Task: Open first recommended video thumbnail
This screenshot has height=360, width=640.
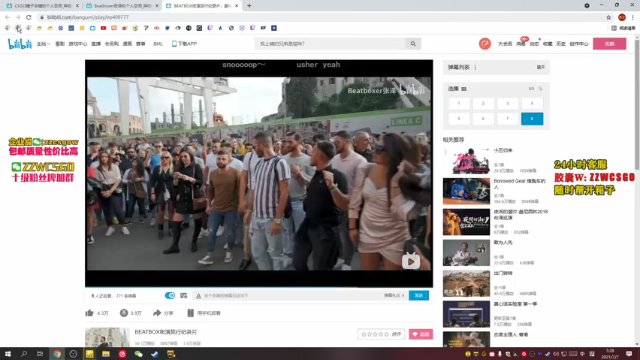Action: [x=466, y=160]
